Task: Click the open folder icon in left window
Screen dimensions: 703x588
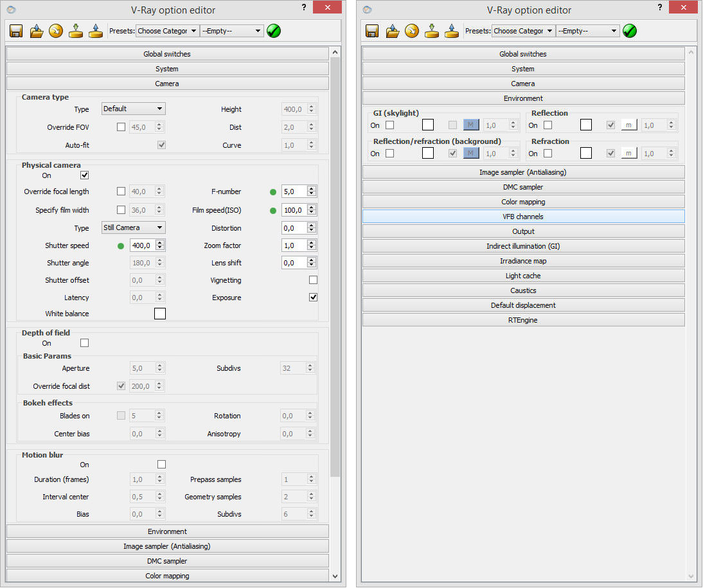Action: pyautogui.click(x=37, y=31)
